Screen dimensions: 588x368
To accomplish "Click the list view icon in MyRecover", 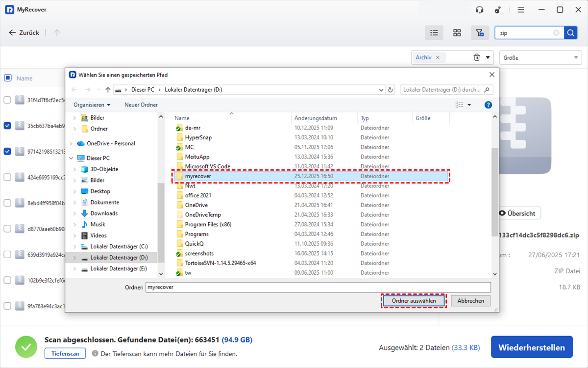I will [x=434, y=33].
